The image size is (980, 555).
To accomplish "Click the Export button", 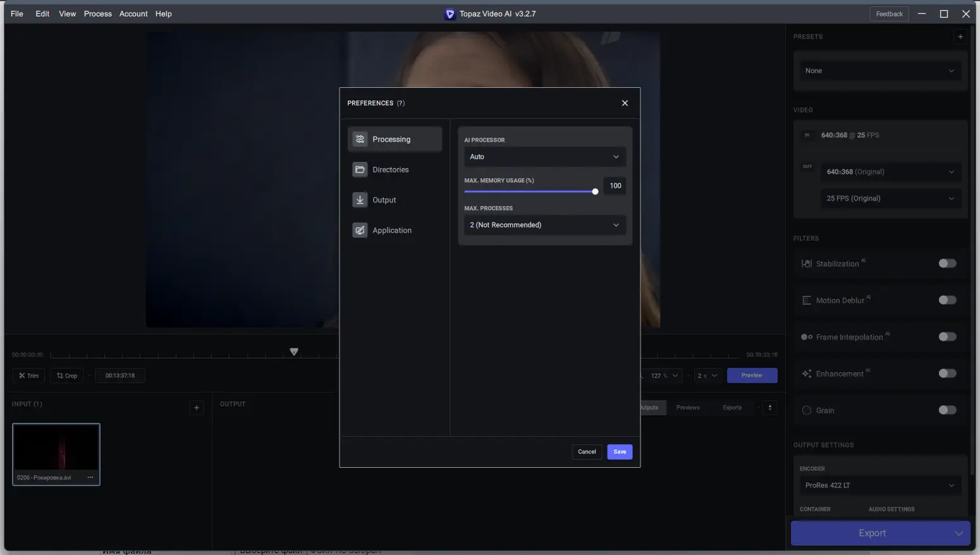I will click(872, 534).
